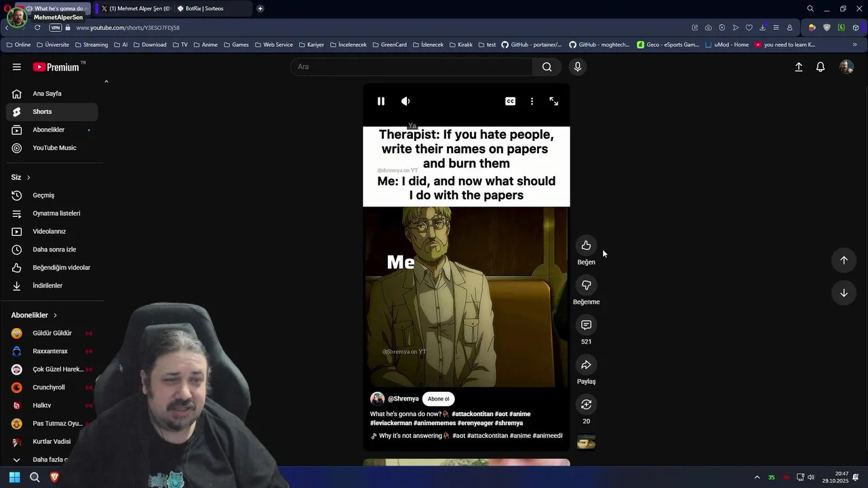Open Raxxanterax subscription channel
The image size is (868, 488).
click(x=52, y=351)
